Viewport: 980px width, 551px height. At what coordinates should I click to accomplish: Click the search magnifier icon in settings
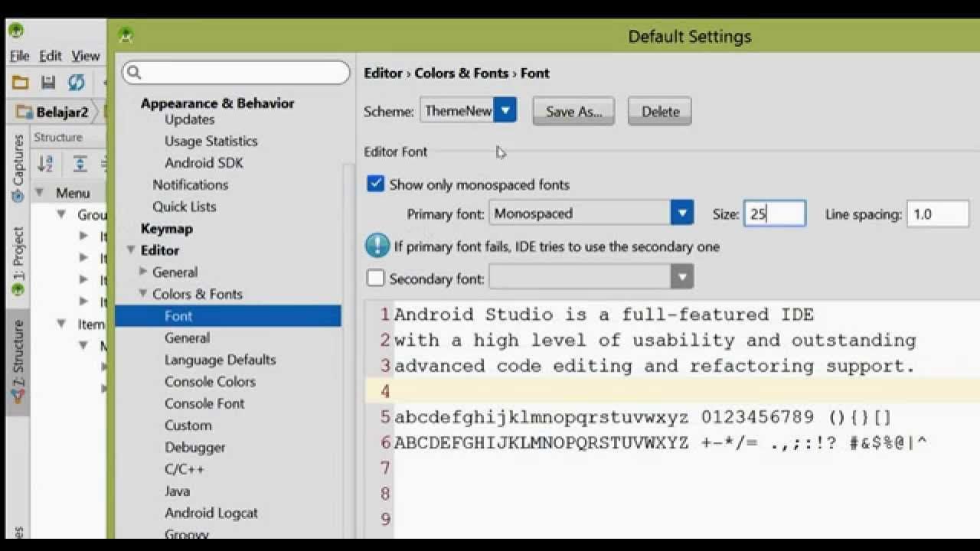(134, 72)
